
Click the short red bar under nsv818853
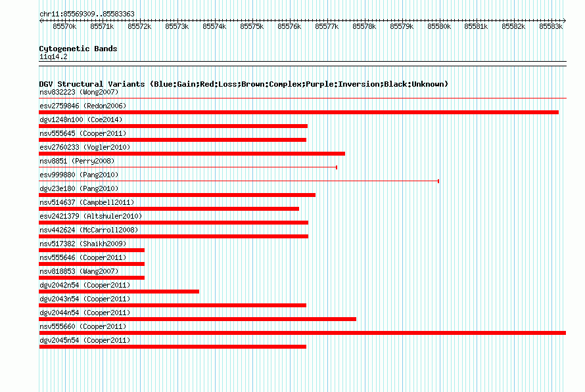(x=92, y=278)
